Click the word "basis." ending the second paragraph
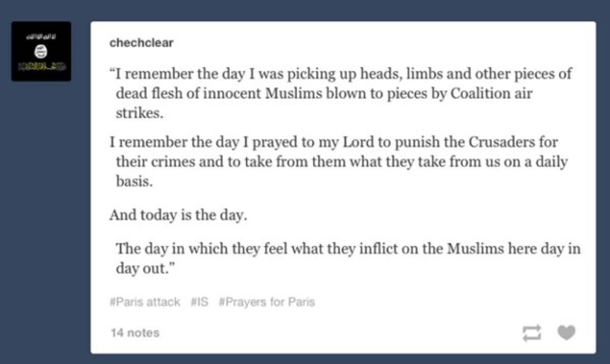The height and width of the screenshot is (364, 610). point(134,181)
